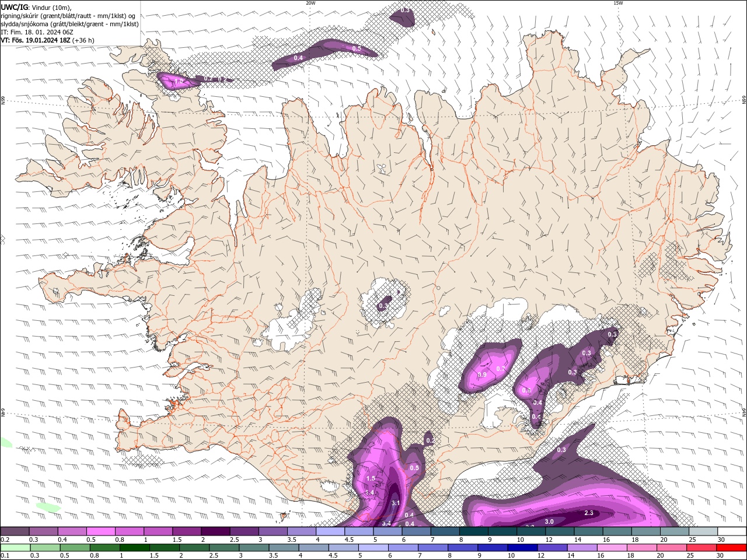
Task: Select the dark mauve 0.2 legend swatch
Action: [x=15, y=531]
